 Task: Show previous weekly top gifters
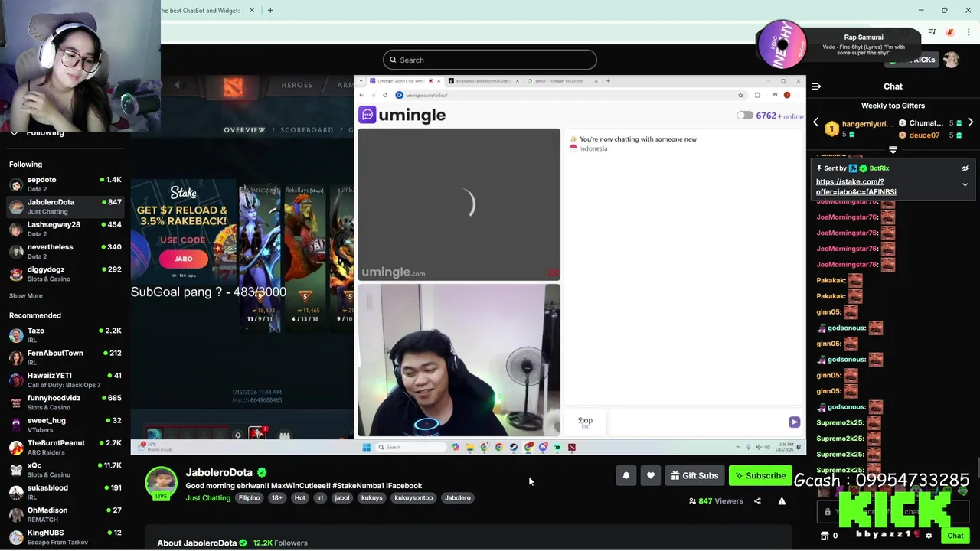815,122
